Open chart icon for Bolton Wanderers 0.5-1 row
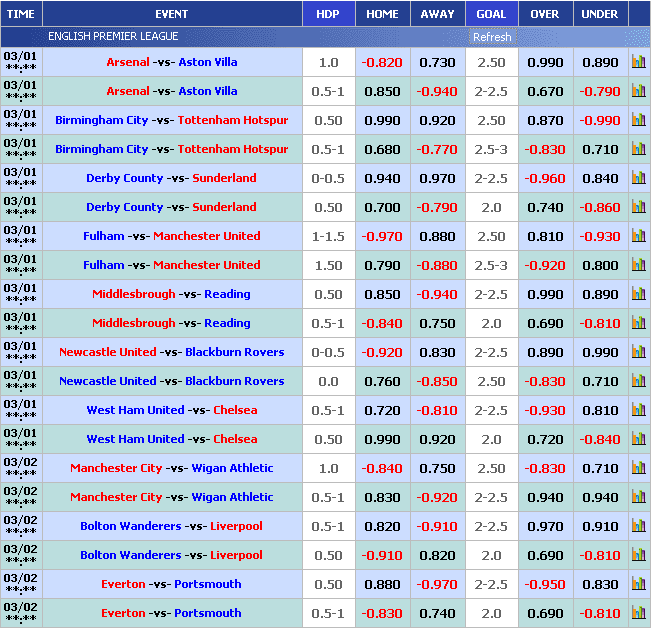 tap(639, 526)
